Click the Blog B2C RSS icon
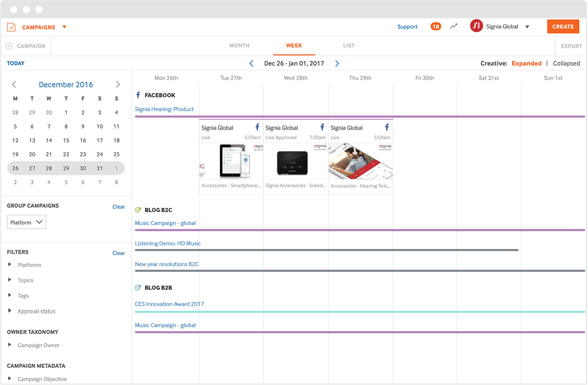This screenshot has width=588, height=385. coord(138,210)
